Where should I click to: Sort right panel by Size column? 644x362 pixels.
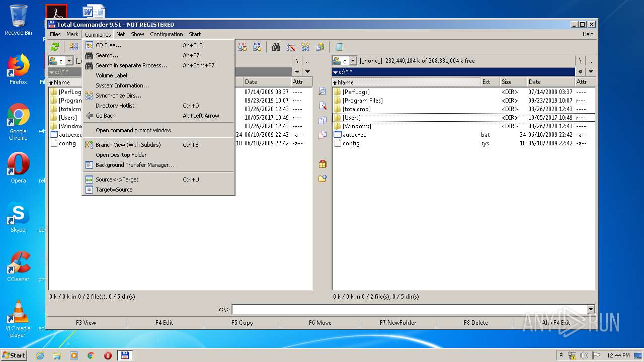click(x=513, y=82)
